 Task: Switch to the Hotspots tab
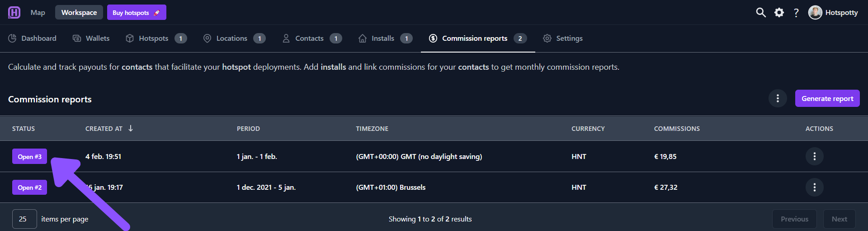point(156,38)
